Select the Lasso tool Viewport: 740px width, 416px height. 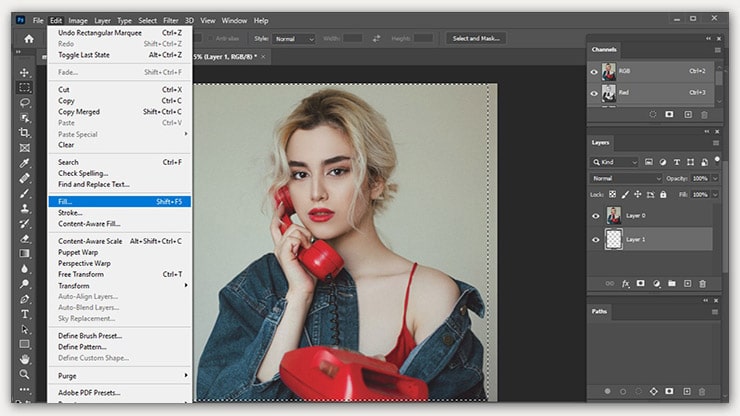point(25,102)
